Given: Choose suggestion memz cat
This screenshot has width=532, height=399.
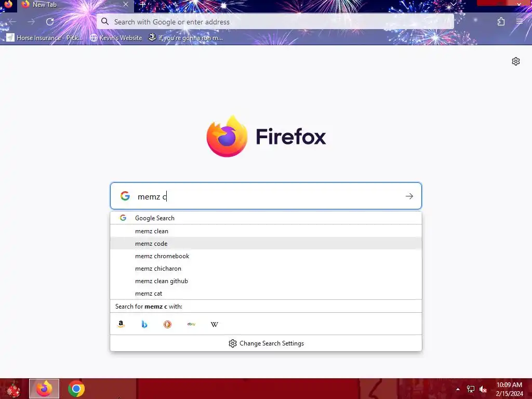Looking at the screenshot, I should point(265,294).
